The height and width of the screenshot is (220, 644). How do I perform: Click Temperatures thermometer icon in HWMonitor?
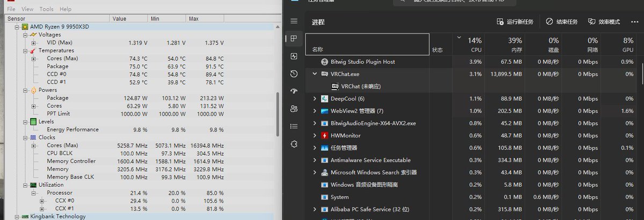(33, 50)
